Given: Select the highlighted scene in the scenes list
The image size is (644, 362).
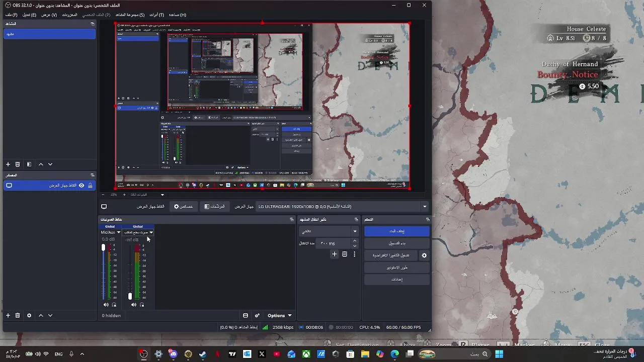Looking at the screenshot, I should point(49,34).
